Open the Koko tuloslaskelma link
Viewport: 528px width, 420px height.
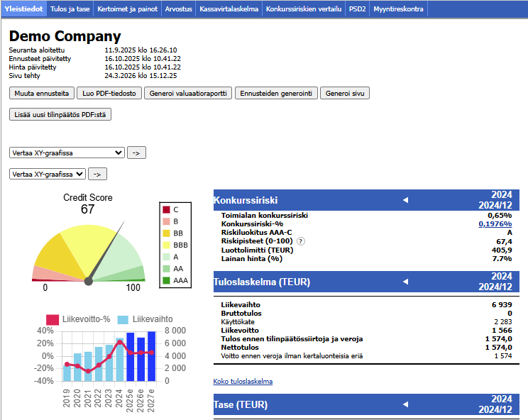243,381
